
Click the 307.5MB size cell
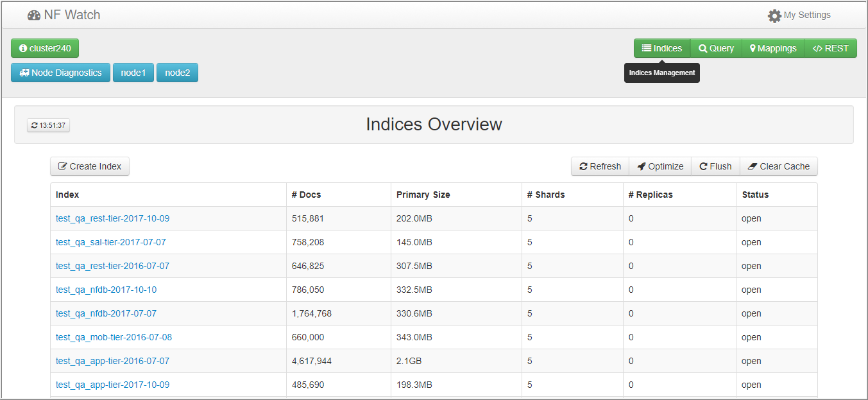coord(457,266)
